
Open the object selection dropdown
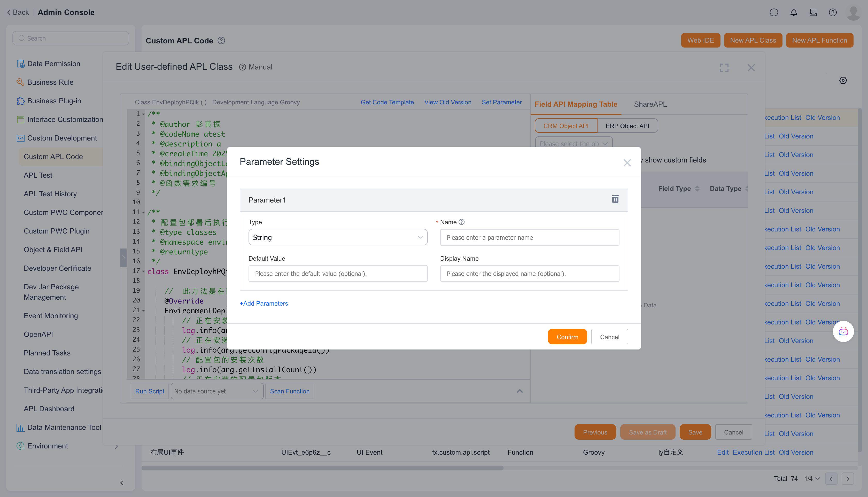[x=574, y=144]
